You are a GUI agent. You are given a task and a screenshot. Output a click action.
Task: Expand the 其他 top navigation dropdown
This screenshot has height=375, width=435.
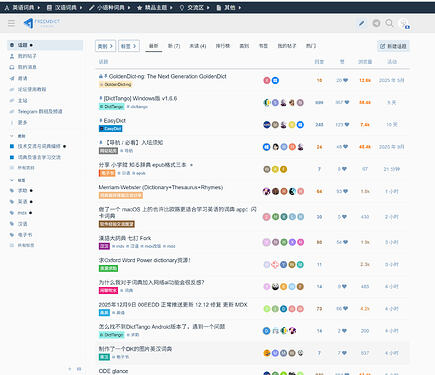click(229, 8)
